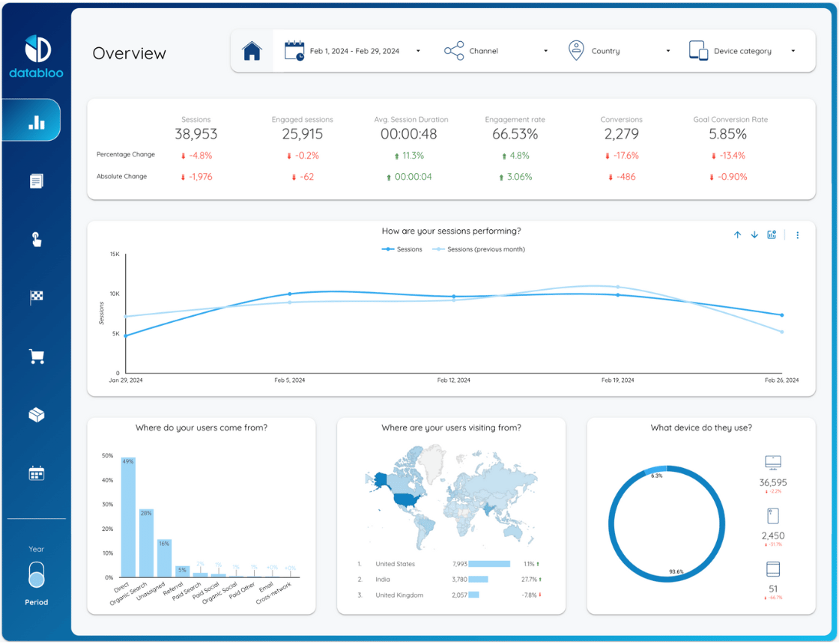Open the shopping cart ecommerce section

(x=36, y=356)
